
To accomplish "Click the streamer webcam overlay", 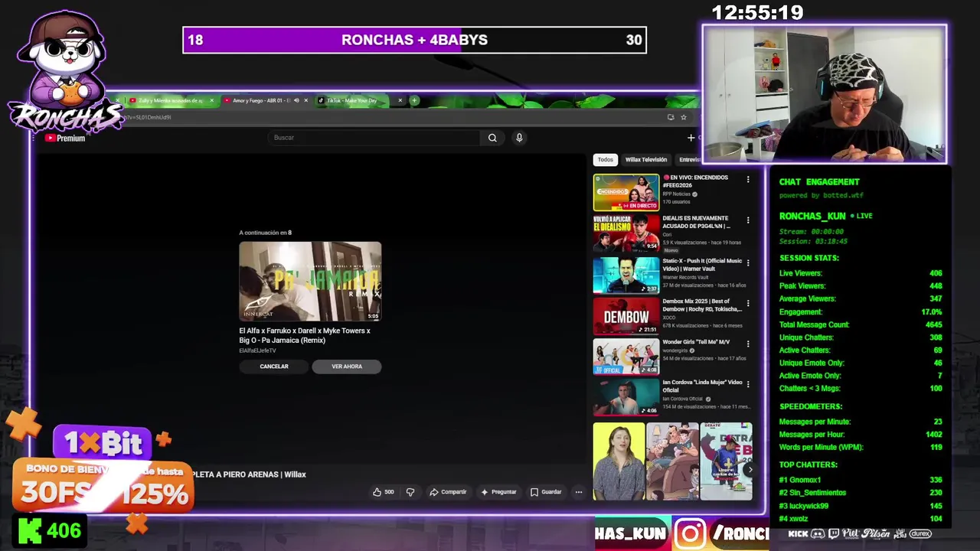I will click(x=825, y=94).
